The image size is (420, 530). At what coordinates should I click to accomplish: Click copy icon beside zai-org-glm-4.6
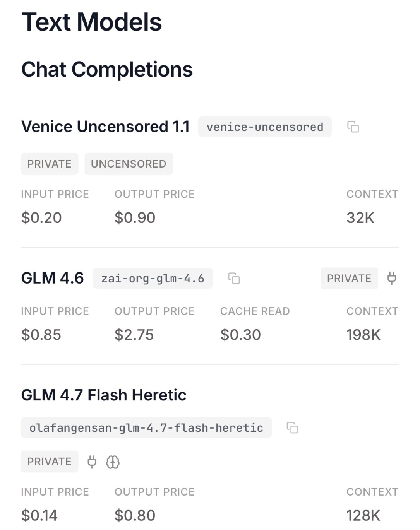234,278
